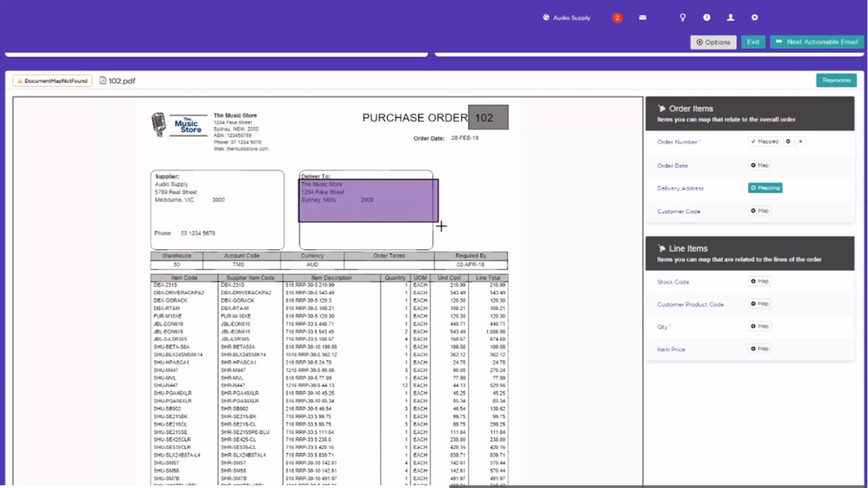Click Map for Stock Code

pos(759,281)
